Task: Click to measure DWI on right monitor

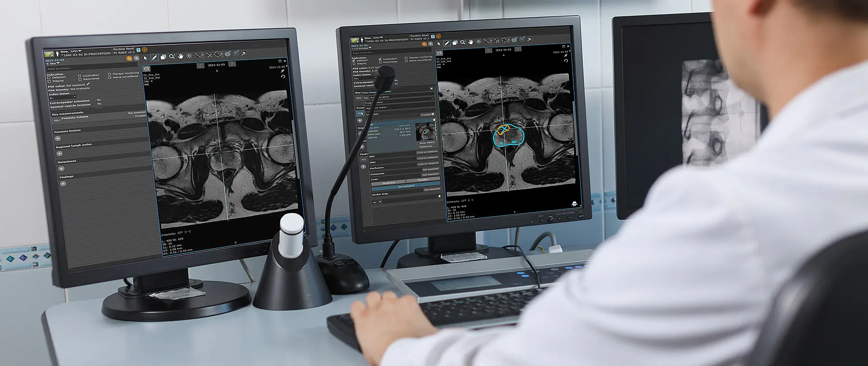Action: point(427,158)
